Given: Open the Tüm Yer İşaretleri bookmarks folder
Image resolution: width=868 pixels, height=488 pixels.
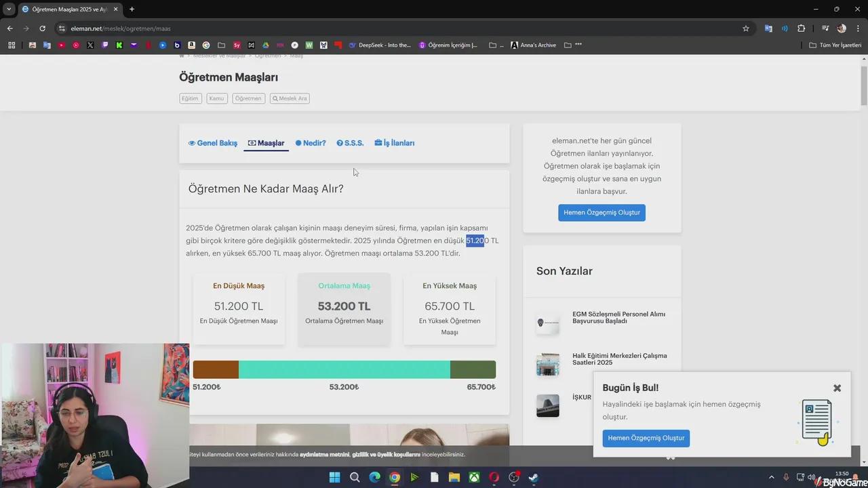Looking at the screenshot, I should click(x=835, y=45).
